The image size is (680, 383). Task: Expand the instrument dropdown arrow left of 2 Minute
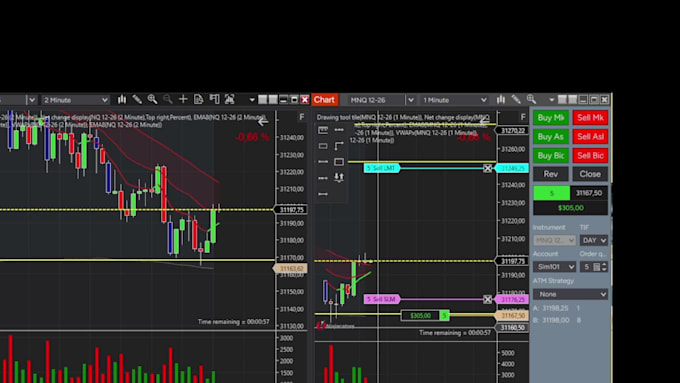point(32,100)
